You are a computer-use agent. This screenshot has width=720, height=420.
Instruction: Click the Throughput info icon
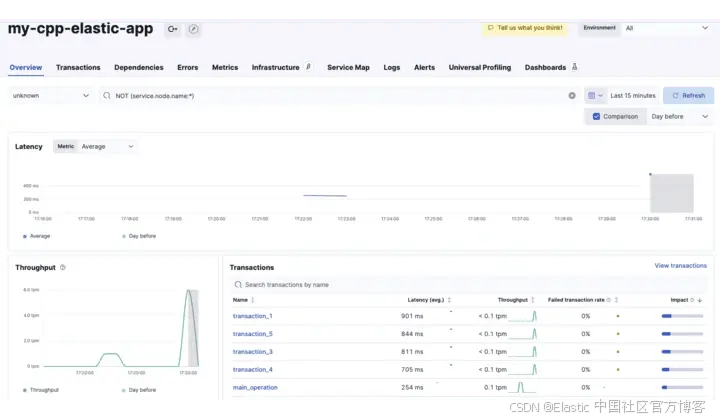pos(63,267)
